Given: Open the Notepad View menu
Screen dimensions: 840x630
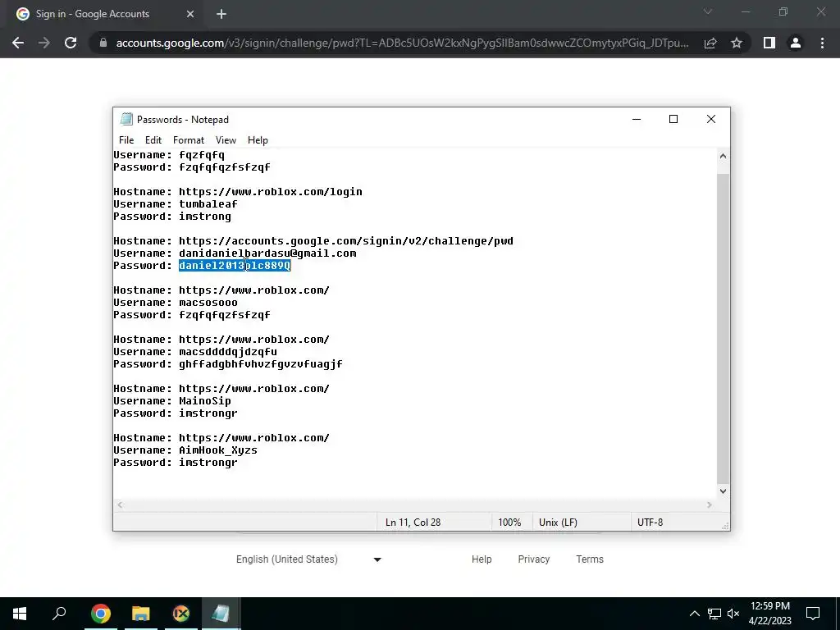Looking at the screenshot, I should [x=226, y=139].
